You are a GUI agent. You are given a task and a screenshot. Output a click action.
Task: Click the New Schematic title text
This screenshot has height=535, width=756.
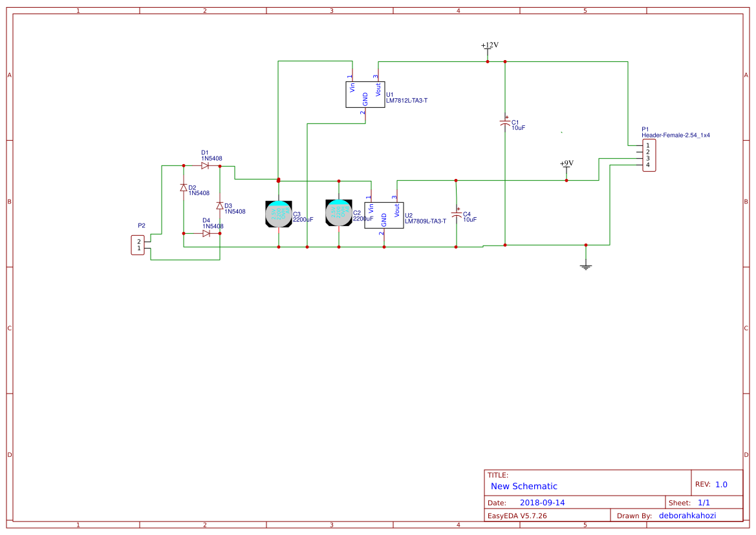click(524, 486)
